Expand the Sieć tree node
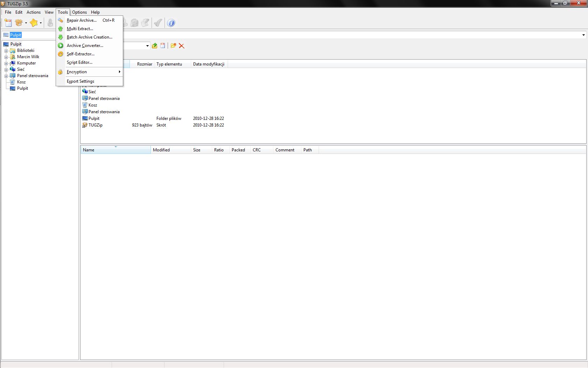The width and height of the screenshot is (588, 368). point(6,69)
